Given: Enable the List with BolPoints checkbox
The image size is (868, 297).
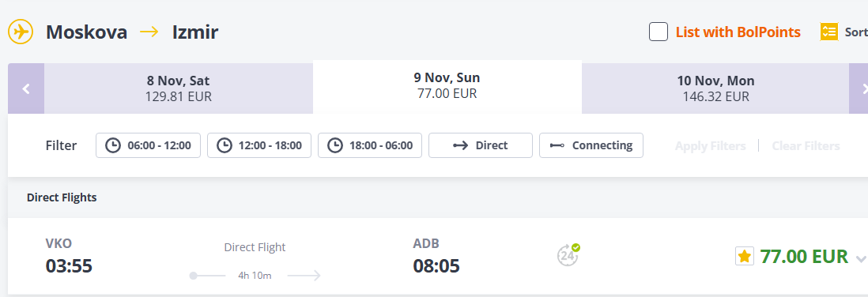Looking at the screenshot, I should [659, 32].
